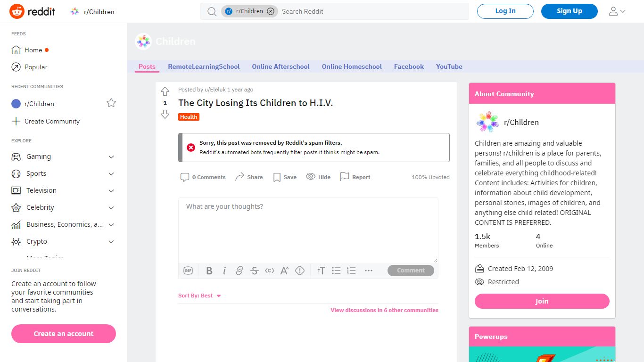The width and height of the screenshot is (644, 362).
Task: Select the Posts tab
Action: 147,66
